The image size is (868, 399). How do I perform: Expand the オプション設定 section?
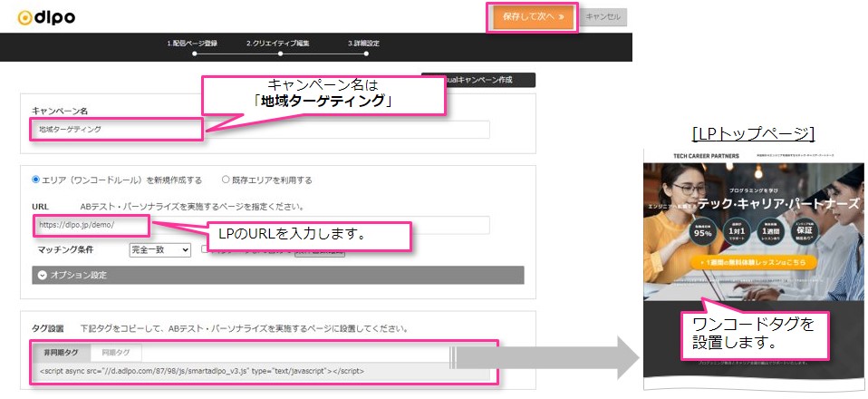click(x=278, y=275)
